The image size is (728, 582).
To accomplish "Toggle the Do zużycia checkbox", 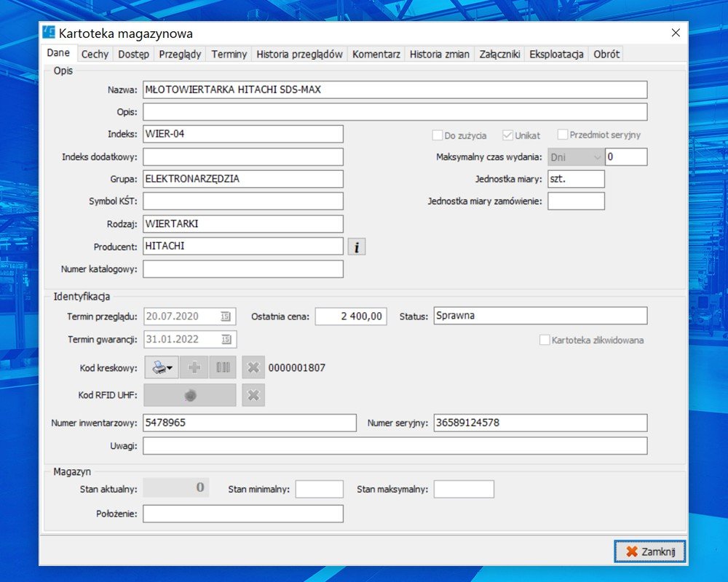I will click(x=438, y=135).
